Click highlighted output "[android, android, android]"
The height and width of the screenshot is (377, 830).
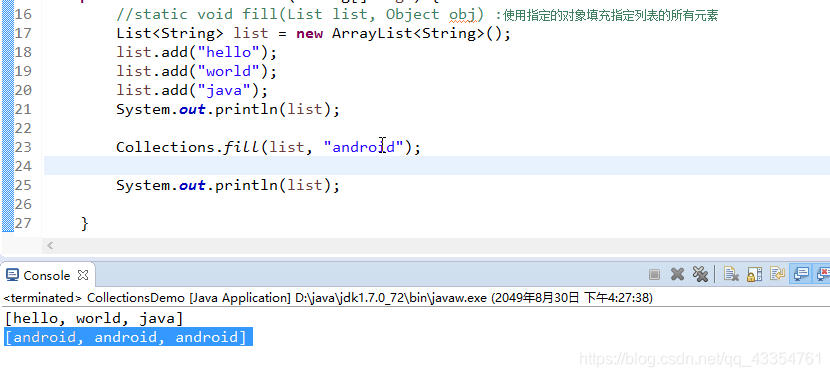tap(129, 337)
